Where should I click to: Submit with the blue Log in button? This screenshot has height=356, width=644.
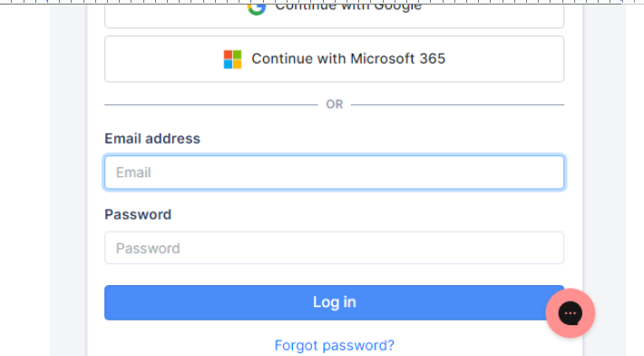click(335, 302)
